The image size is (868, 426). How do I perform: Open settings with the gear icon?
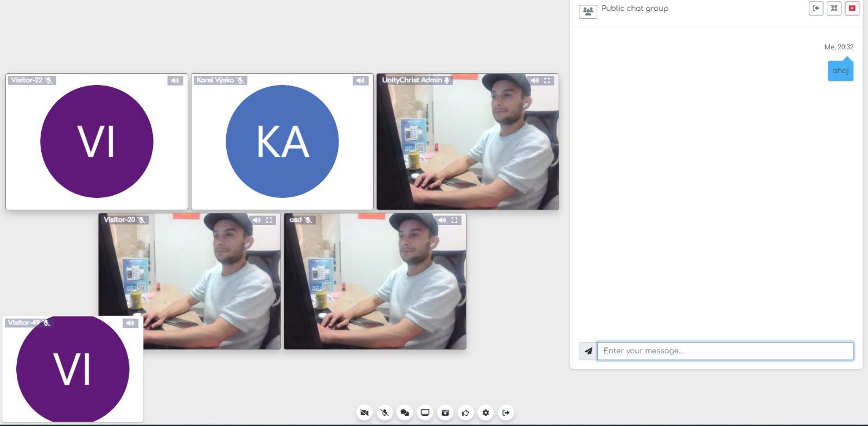[486, 413]
